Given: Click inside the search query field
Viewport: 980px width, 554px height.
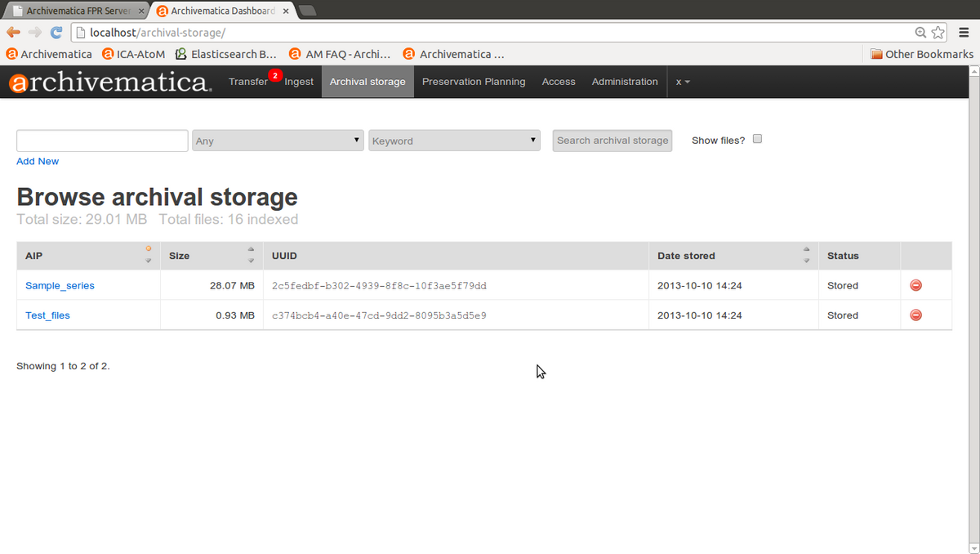Looking at the screenshot, I should coord(101,140).
